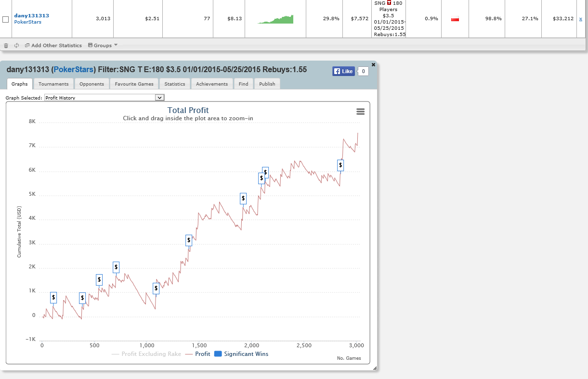Screen dimensions: 588x379
Task: Click the trash delete icon below the table
Action: (6, 46)
